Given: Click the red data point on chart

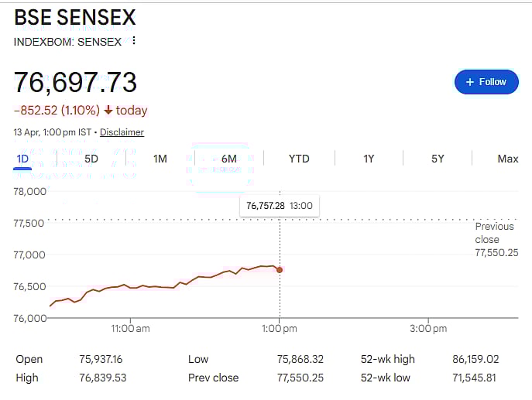Looking at the screenshot, I should pos(280,269).
